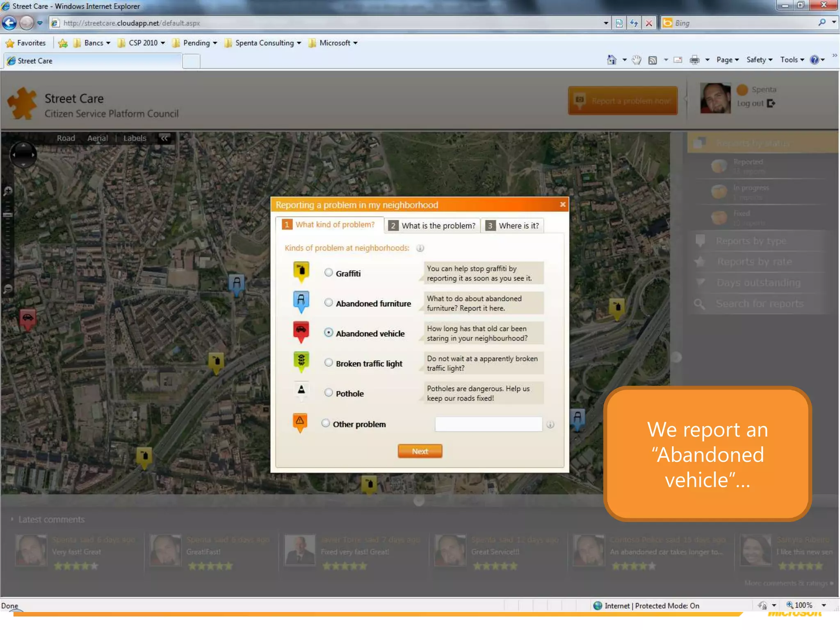
Task: Select the Other problem radio button
Action: 326,423
